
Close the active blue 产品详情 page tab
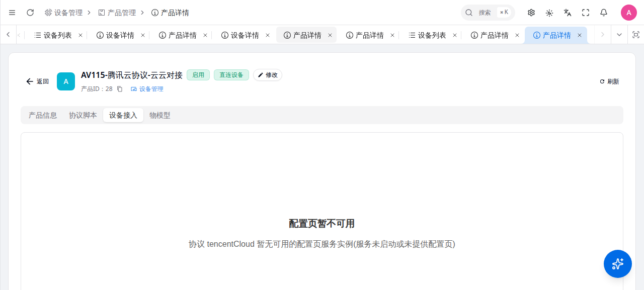(x=580, y=35)
